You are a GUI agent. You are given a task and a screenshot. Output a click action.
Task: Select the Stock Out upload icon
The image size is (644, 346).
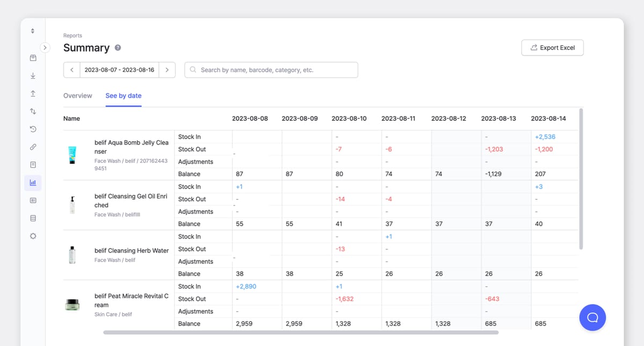click(x=33, y=93)
